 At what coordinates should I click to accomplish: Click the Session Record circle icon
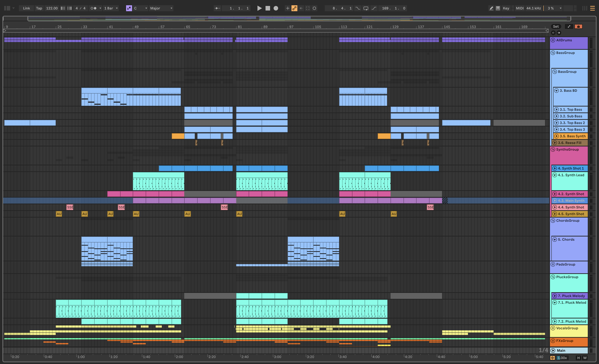[314, 8]
